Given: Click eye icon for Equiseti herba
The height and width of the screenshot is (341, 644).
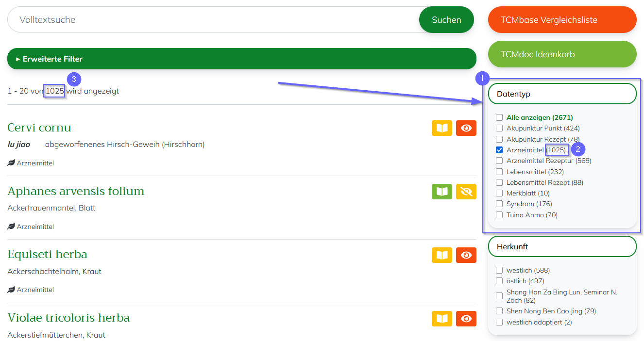Looking at the screenshot, I should point(466,255).
